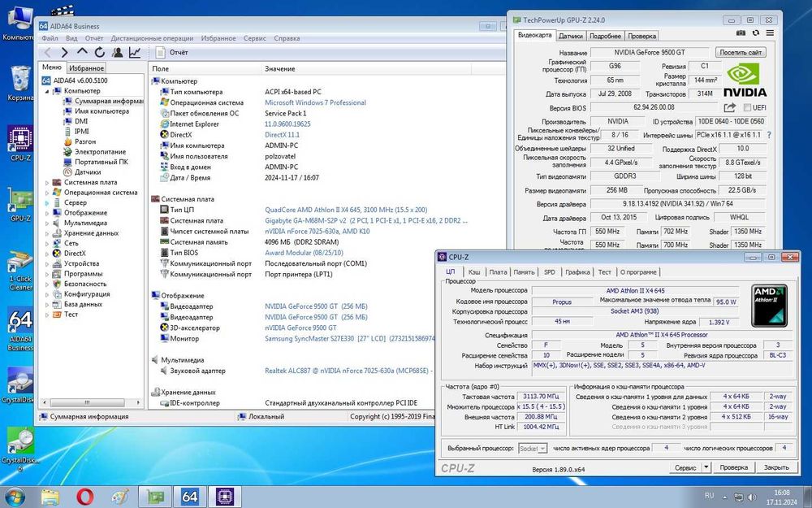
Task: Open AIDA64 Business desktop shortcut
Action: click(20, 329)
